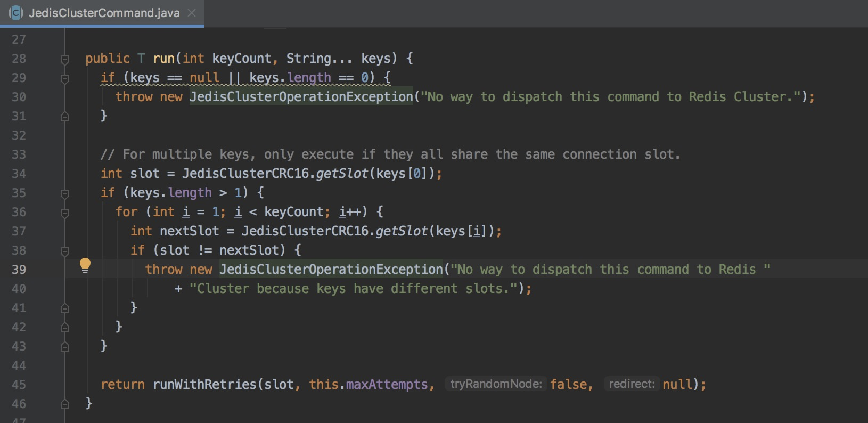
Task: Click the string "Cluster because keys have different slots."
Action: point(353,288)
